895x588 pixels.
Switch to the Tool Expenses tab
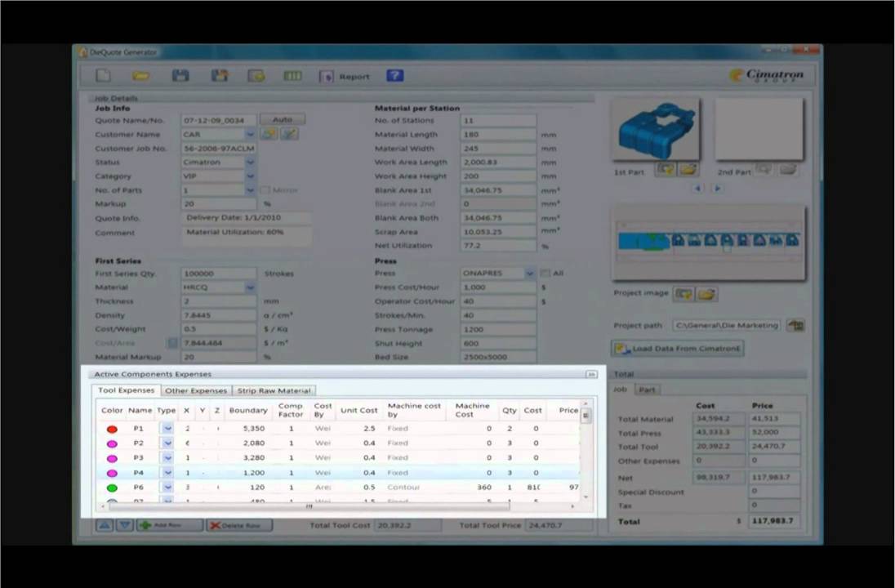[x=126, y=390]
